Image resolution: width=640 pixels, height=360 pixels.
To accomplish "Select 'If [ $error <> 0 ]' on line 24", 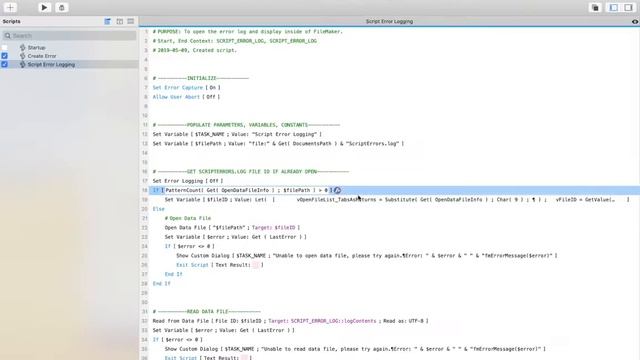I will (x=189, y=247).
